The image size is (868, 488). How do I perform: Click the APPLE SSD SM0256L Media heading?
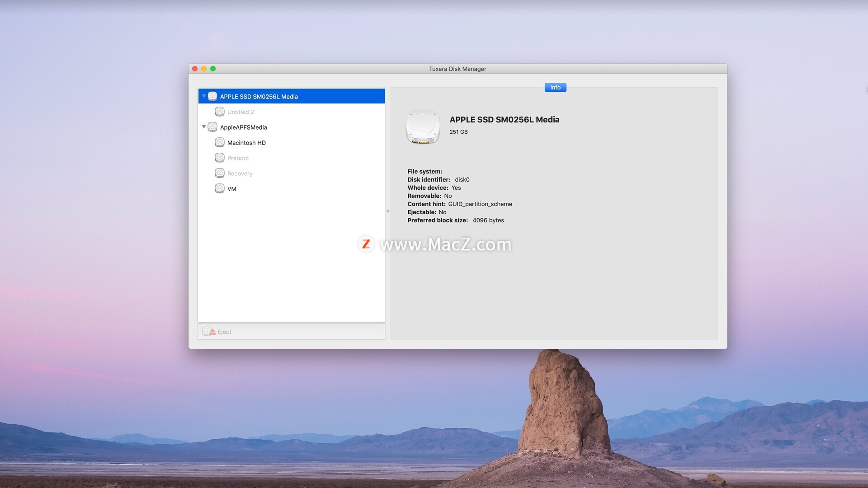504,120
